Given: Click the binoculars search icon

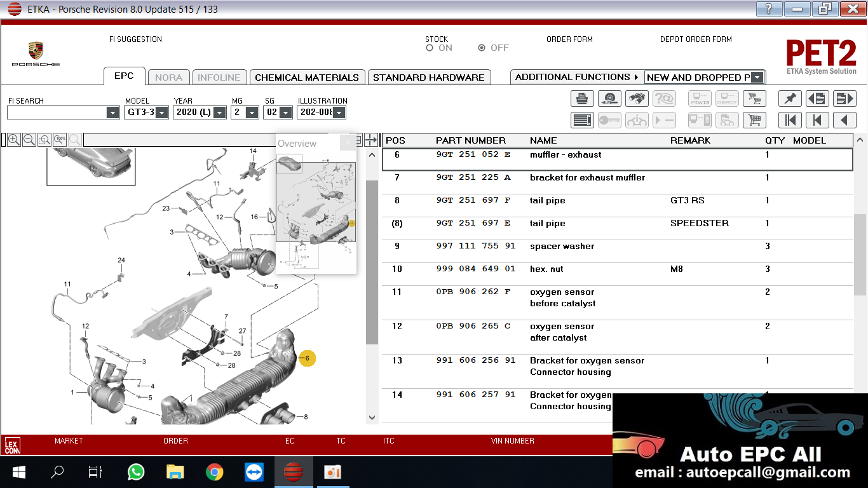Looking at the screenshot, I should [x=637, y=98].
